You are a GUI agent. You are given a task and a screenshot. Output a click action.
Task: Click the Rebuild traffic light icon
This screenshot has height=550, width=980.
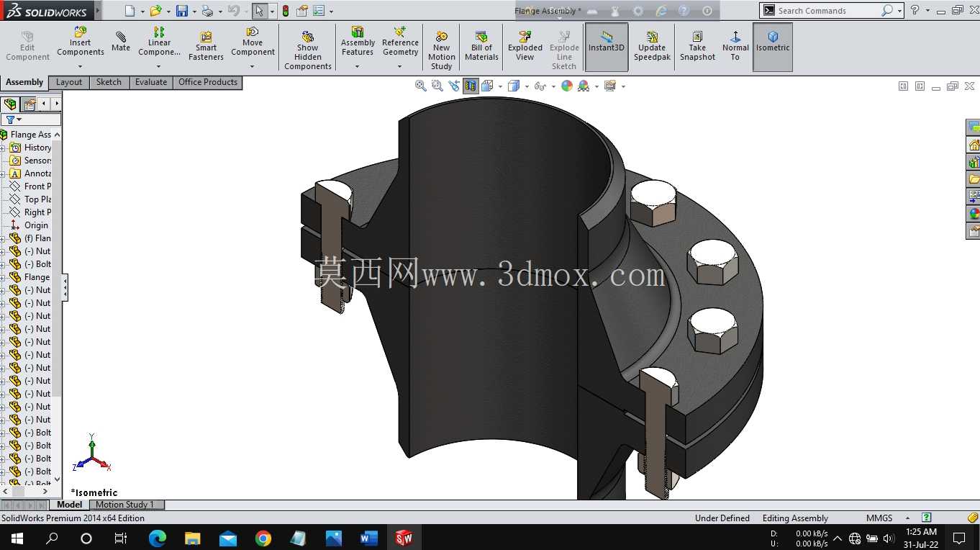(286, 11)
